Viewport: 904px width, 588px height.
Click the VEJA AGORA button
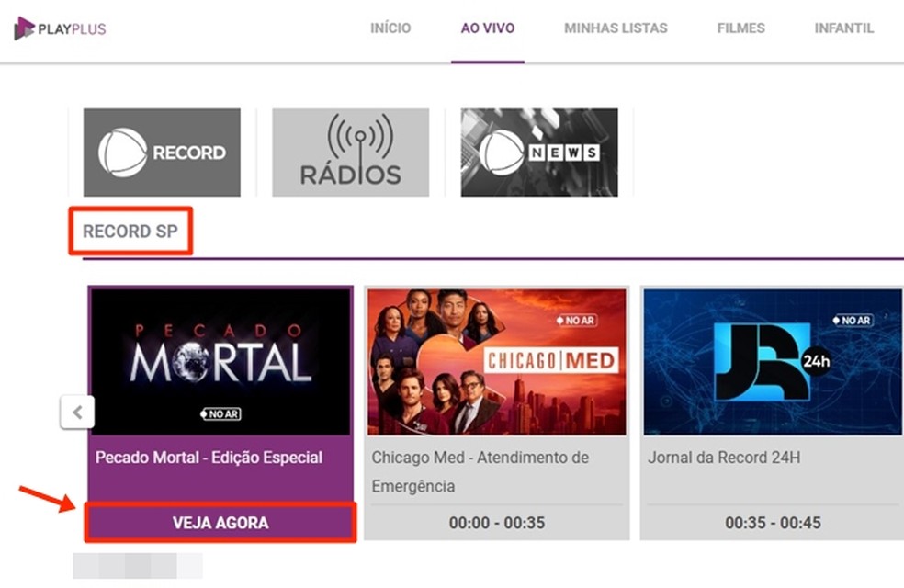point(220,523)
